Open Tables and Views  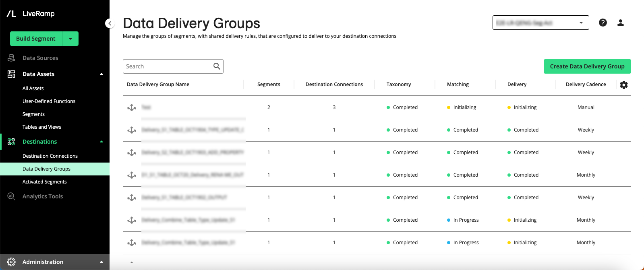pos(42,127)
